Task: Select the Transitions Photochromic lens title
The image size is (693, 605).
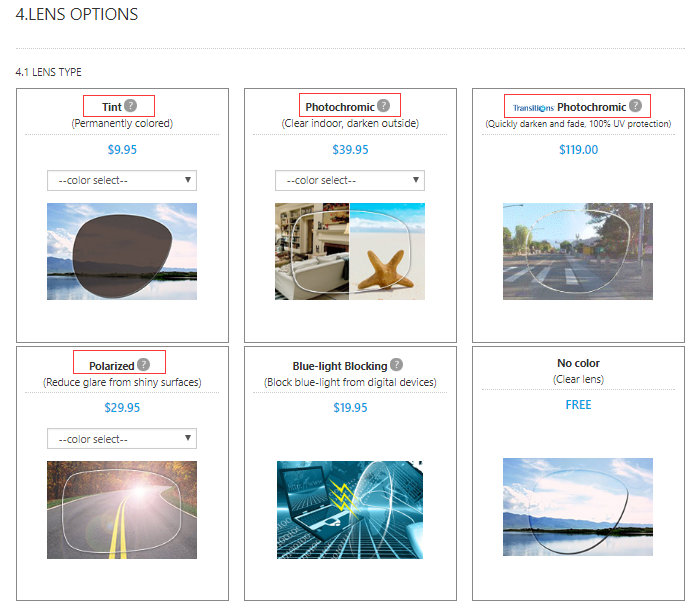Action: point(591,107)
